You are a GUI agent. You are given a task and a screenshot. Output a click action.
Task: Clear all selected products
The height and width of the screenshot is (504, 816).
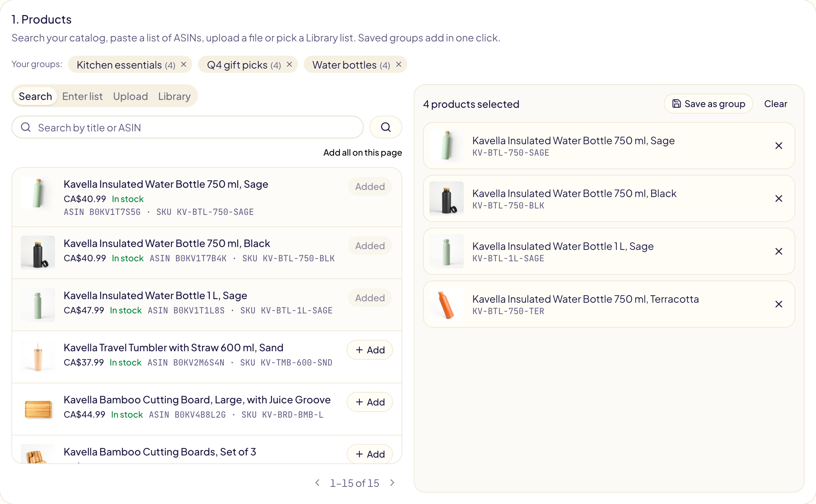776,104
